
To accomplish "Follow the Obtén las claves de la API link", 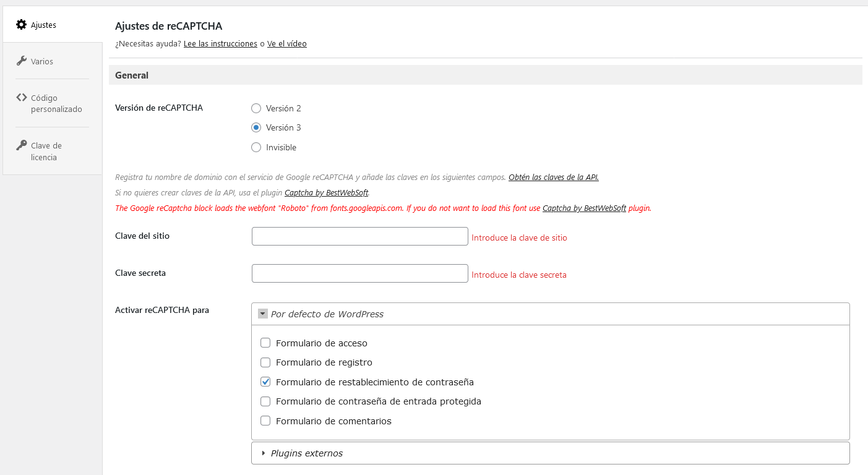I will (553, 177).
